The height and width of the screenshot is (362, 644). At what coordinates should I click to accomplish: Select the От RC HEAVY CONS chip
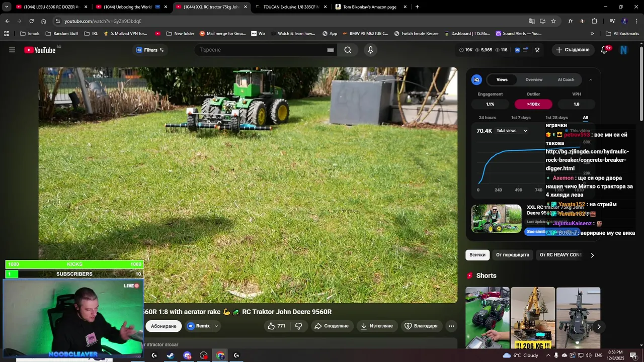(x=560, y=255)
